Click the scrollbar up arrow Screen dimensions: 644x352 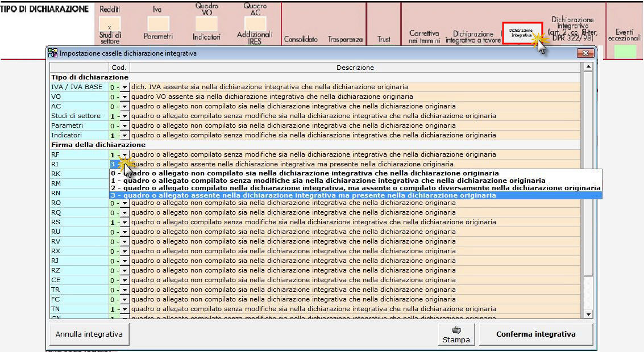[588, 67]
